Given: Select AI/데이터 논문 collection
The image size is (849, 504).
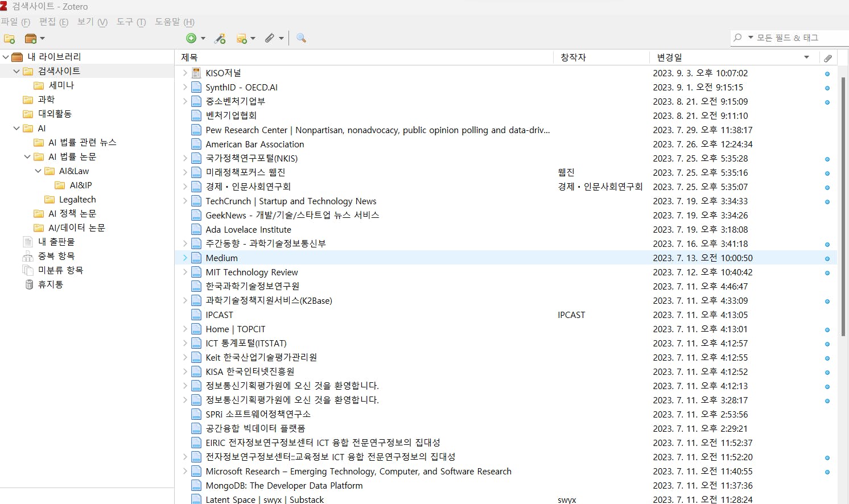Looking at the screenshot, I should (x=77, y=228).
